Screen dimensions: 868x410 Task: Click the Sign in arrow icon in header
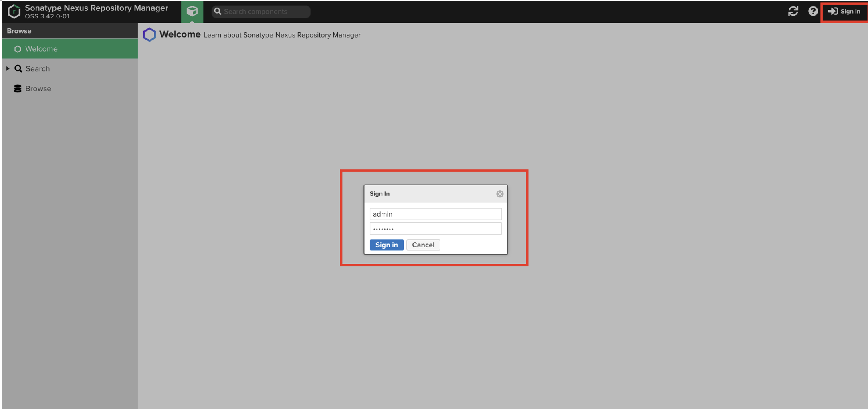(x=833, y=11)
